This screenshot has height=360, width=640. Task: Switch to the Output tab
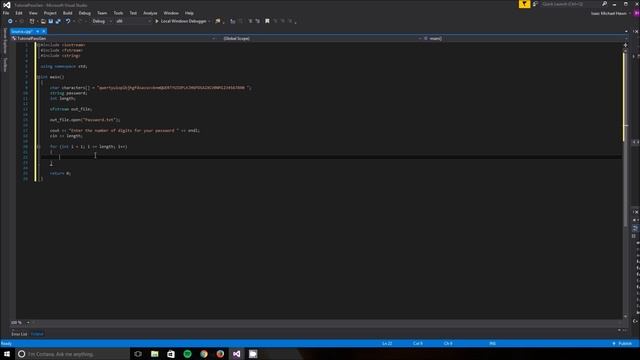point(37,334)
